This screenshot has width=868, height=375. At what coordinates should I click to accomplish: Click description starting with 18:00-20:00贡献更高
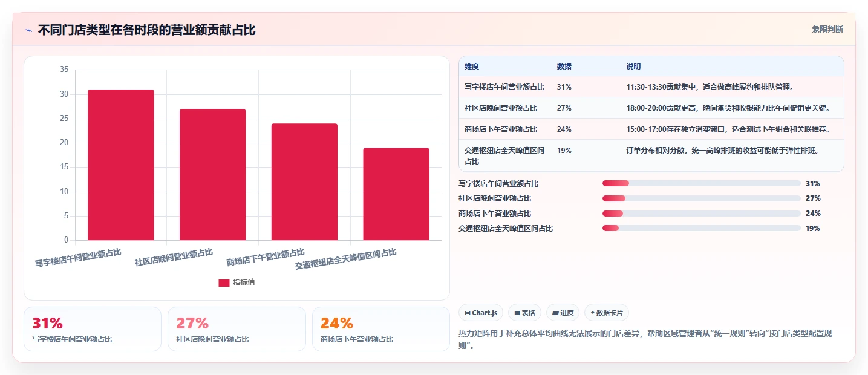[728, 108]
